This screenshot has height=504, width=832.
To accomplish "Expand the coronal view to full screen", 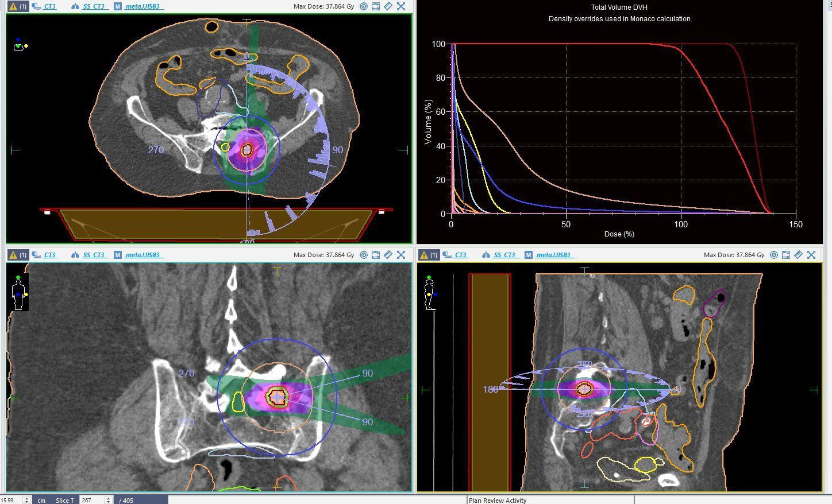I will click(x=401, y=255).
